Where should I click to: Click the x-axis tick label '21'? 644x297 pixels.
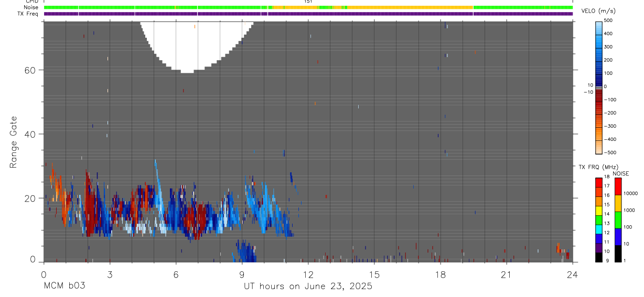[x=506, y=274]
